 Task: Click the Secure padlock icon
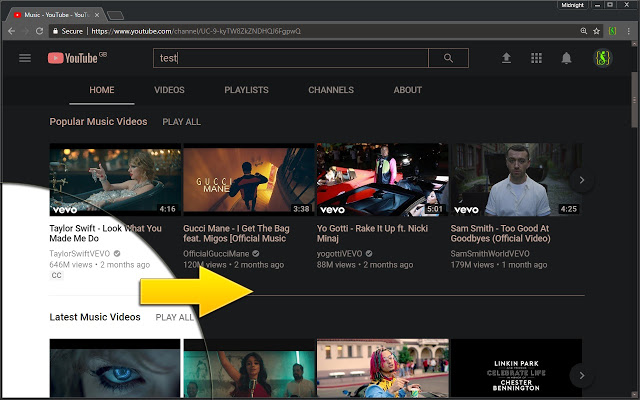[56, 31]
